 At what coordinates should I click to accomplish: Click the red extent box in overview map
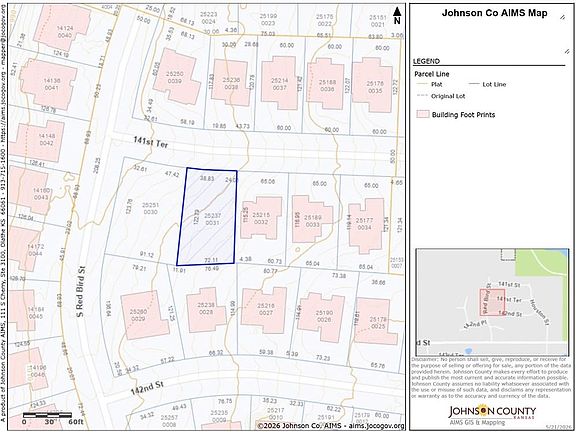coord(492,302)
